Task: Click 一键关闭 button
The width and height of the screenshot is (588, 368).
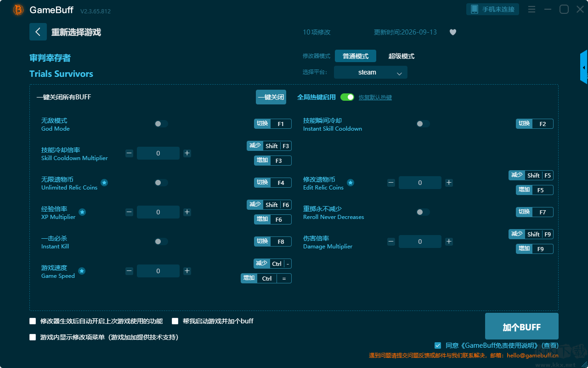Action: tap(271, 97)
